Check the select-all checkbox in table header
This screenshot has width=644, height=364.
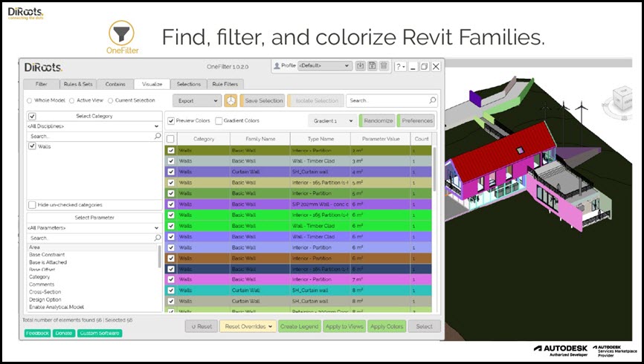click(x=170, y=139)
